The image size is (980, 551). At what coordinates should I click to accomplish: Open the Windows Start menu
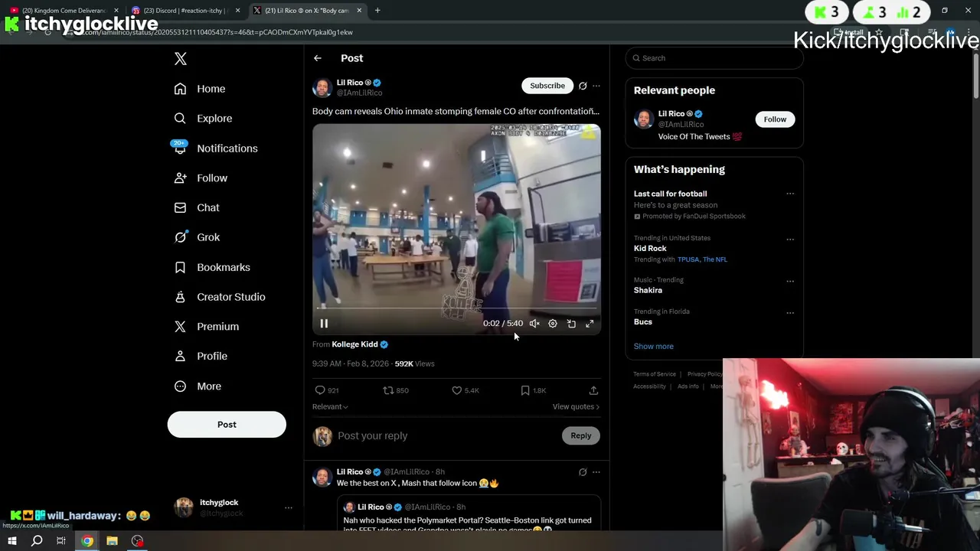click(12, 541)
